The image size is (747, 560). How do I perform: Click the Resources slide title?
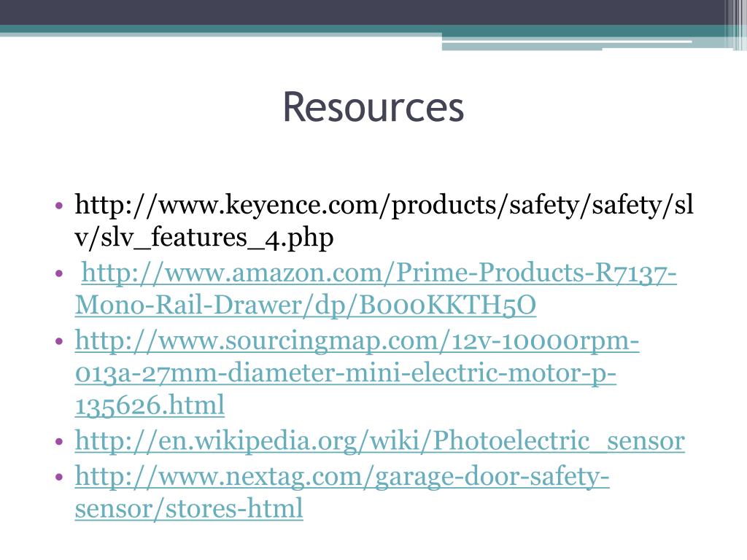[x=373, y=107]
